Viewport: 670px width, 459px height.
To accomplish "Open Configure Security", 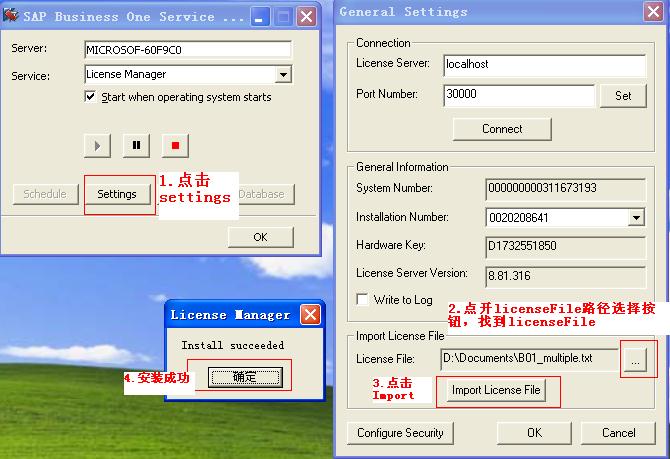I will click(400, 433).
